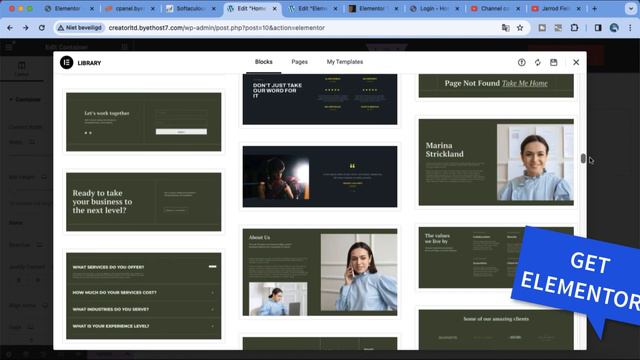Save template icon in library header

(x=553, y=62)
